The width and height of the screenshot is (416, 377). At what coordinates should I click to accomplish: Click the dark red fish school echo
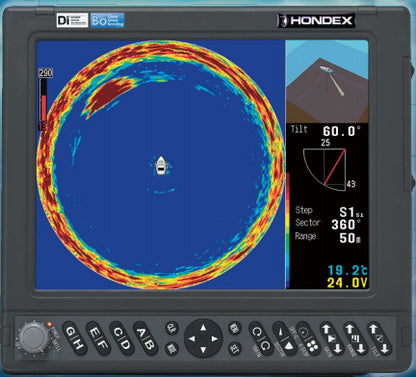point(108,95)
